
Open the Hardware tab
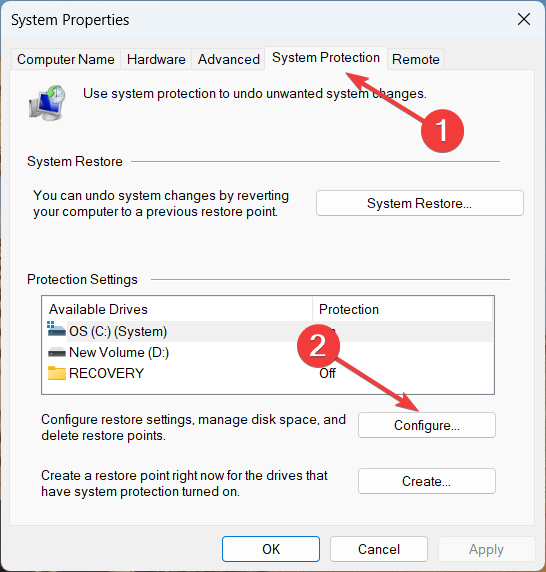(156, 59)
